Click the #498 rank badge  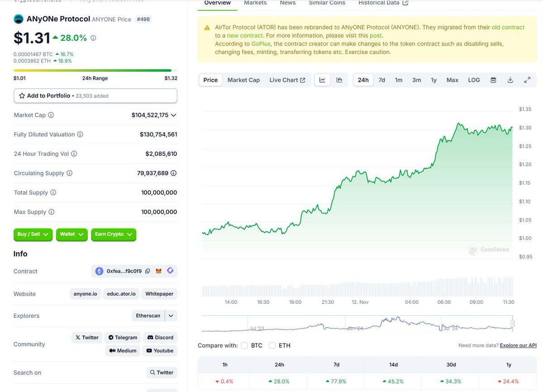click(143, 19)
